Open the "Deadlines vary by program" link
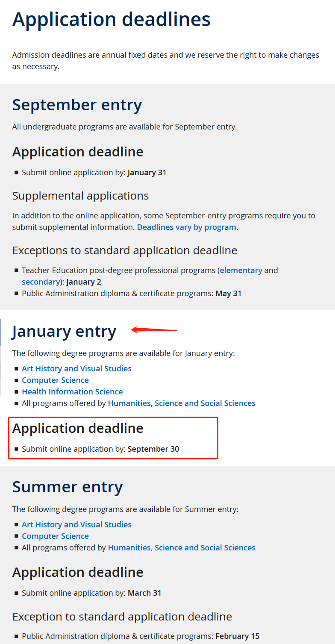The image size is (335, 644). pyautogui.click(x=186, y=227)
